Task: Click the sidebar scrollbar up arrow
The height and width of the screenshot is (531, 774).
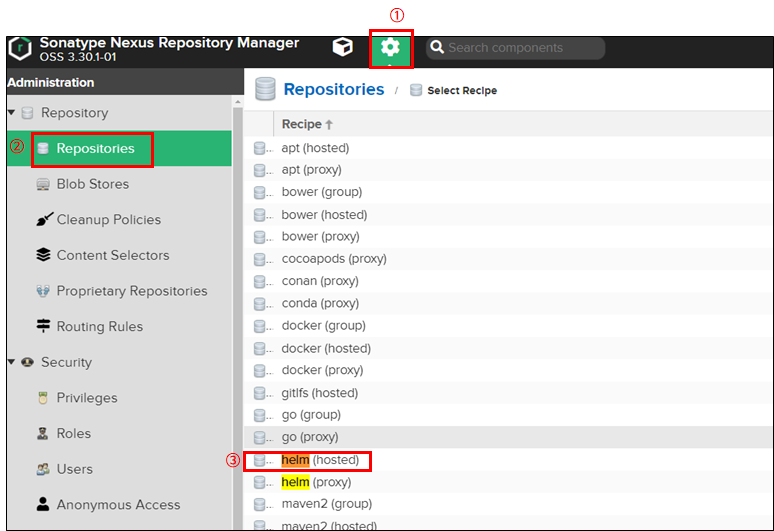Action: pos(238,102)
